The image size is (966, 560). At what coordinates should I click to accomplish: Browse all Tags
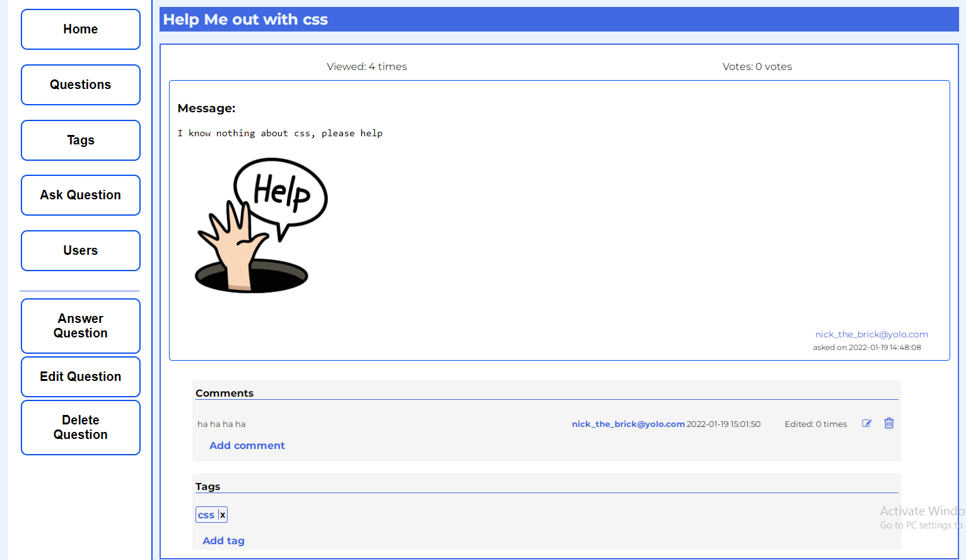click(x=80, y=140)
